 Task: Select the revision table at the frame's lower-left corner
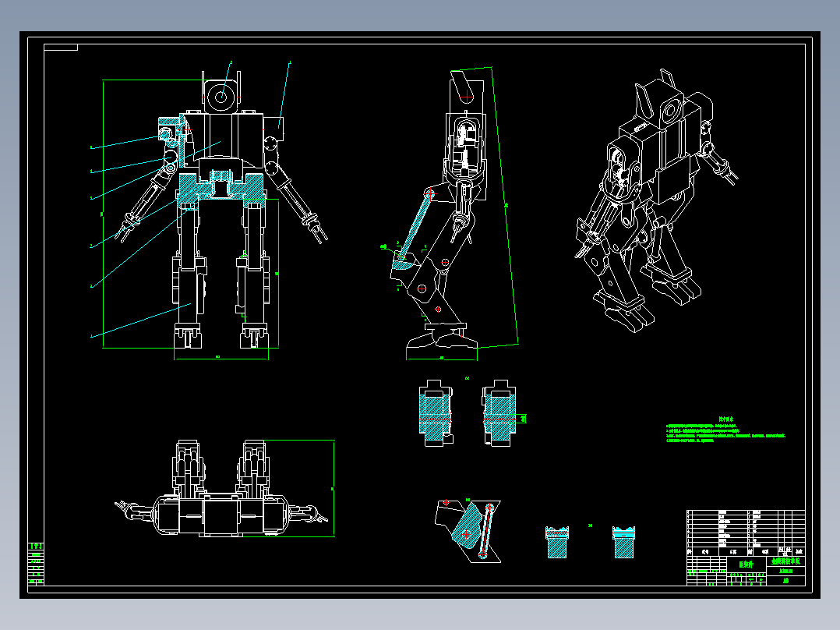(36, 564)
